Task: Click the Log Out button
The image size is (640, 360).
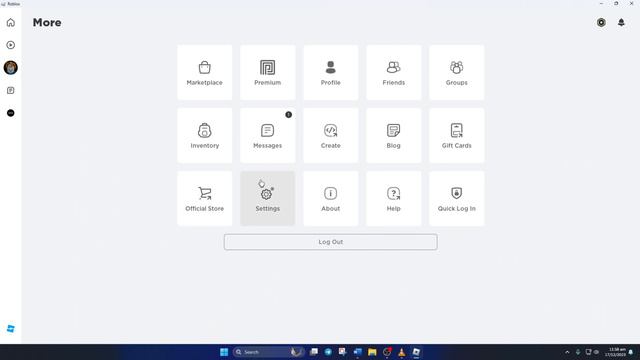Action: (x=331, y=242)
